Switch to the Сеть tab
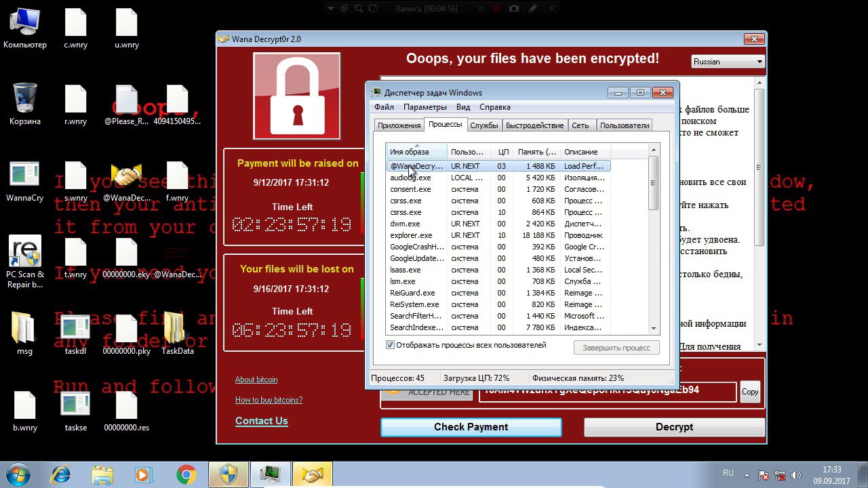Image resolution: width=868 pixels, height=488 pixels. [580, 125]
